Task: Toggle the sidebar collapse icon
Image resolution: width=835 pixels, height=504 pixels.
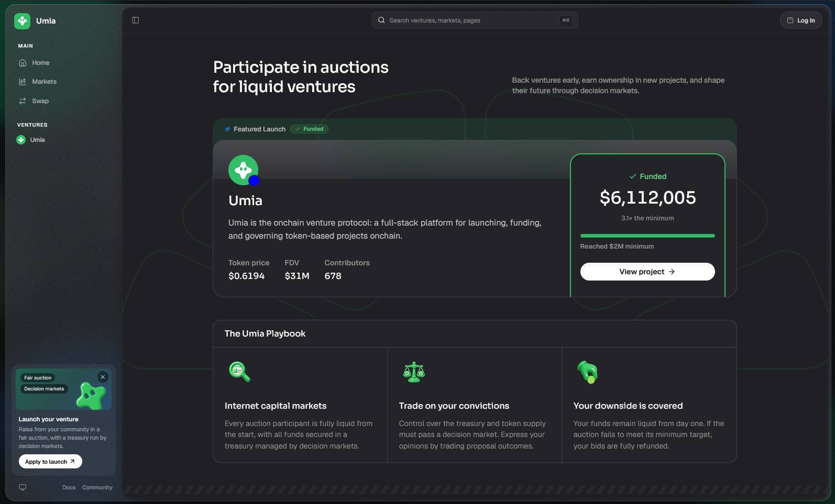Action: [x=136, y=20]
